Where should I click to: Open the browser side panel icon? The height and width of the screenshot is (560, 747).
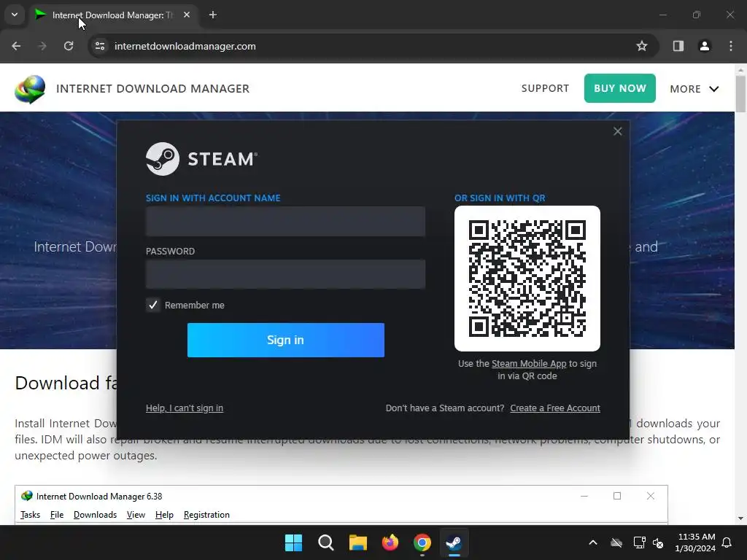(x=678, y=46)
